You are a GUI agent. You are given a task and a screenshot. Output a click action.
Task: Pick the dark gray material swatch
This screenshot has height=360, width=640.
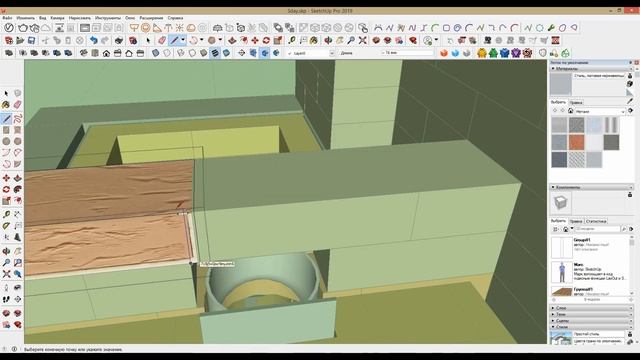[x=611, y=142]
